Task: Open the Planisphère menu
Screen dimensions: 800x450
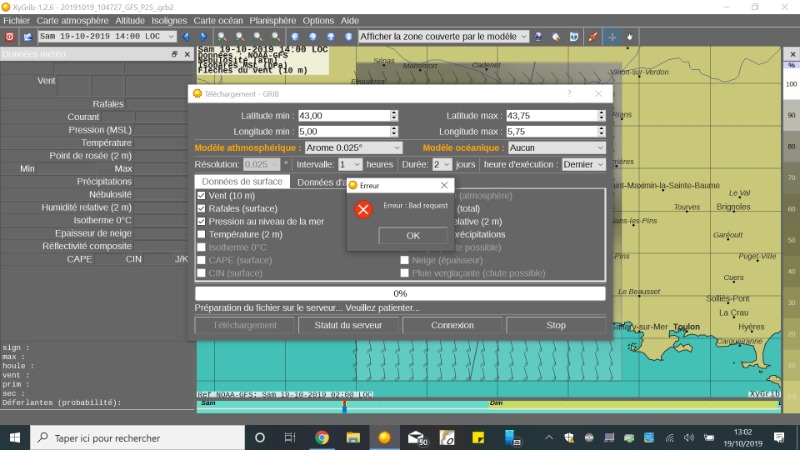Action: point(272,20)
